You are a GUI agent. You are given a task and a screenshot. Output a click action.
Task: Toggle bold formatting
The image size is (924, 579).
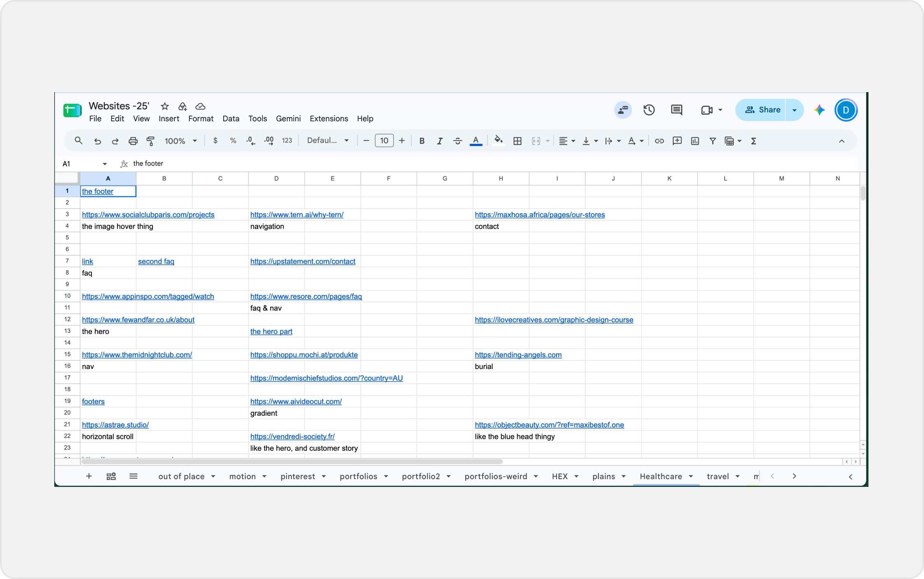[x=422, y=141]
